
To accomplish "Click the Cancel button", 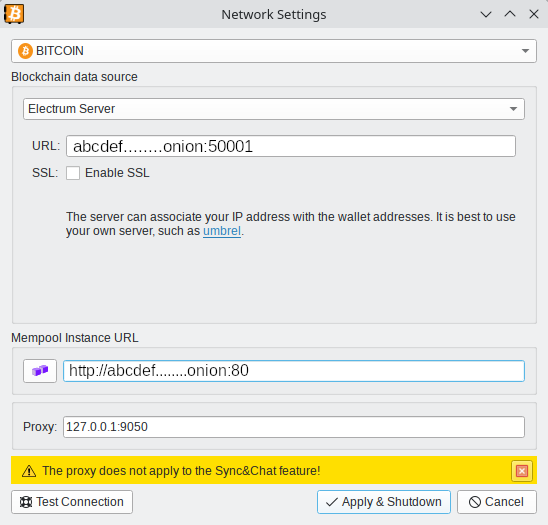I will point(497,502).
